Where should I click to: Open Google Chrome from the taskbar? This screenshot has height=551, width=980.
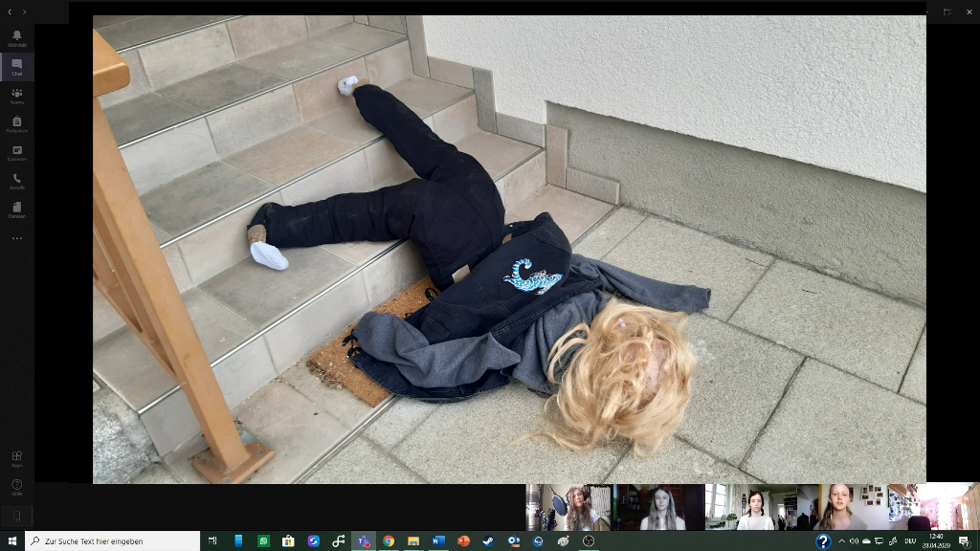tap(388, 541)
